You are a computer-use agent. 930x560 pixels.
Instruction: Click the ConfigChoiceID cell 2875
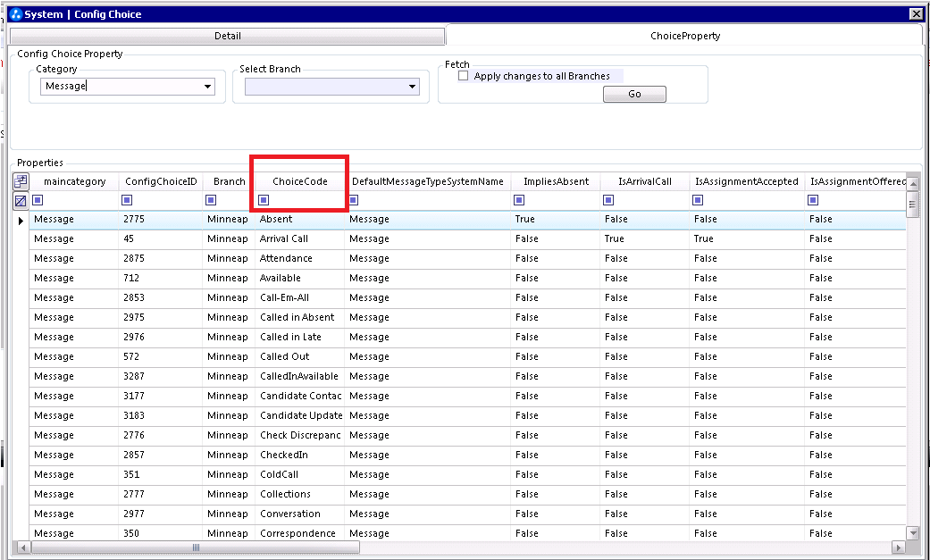160,259
